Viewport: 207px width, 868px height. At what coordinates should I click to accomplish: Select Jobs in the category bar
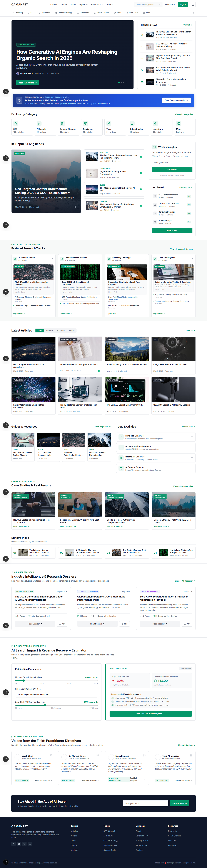pyautogui.click(x=146, y=13)
